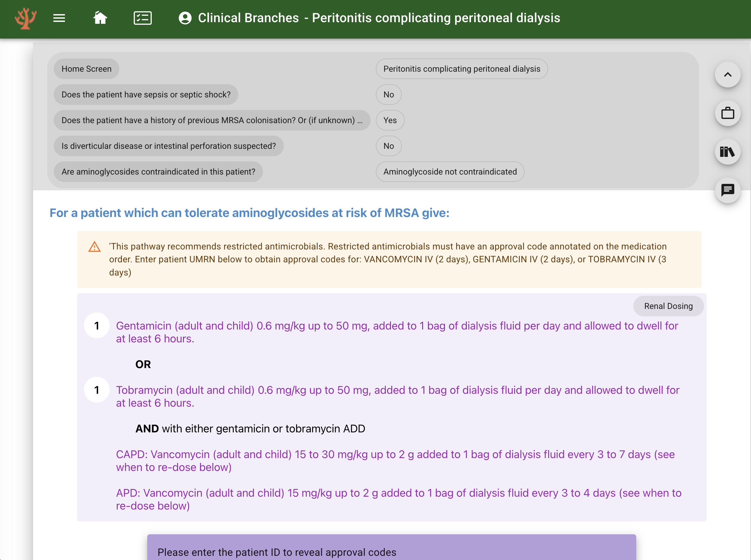
Task: Click the No answer for diverticular disease
Action: point(388,146)
